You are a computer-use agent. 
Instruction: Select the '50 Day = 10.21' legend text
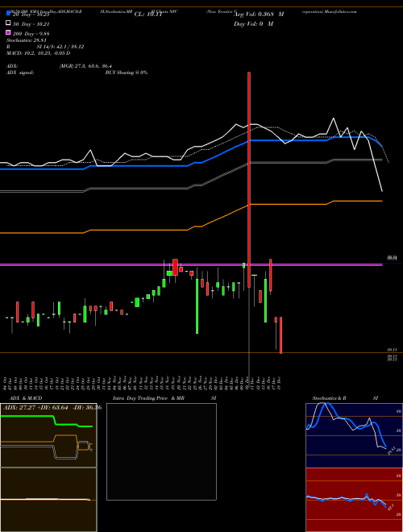click(x=31, y=24)
